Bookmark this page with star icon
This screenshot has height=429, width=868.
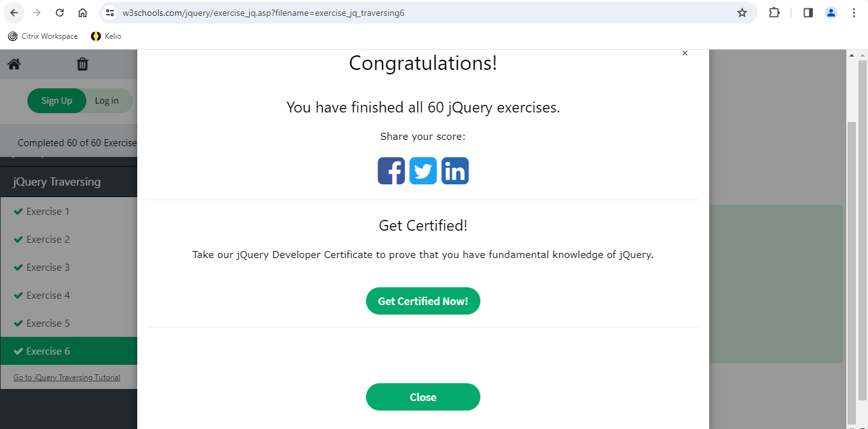click(742, 13)
